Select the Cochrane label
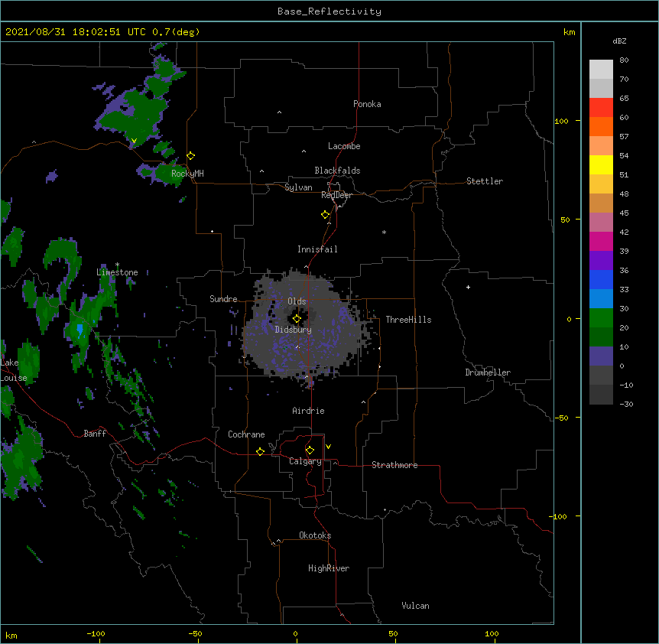Screen dimensions: 659x644 (x=246, y=434)
